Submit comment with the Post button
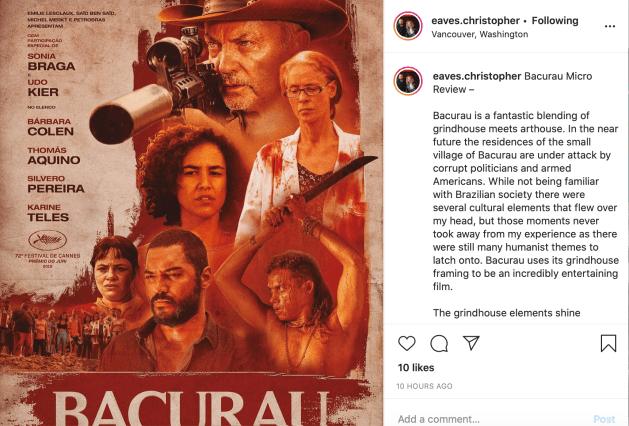The height and width of the screenshot is (426, 629). coord(604,419)
